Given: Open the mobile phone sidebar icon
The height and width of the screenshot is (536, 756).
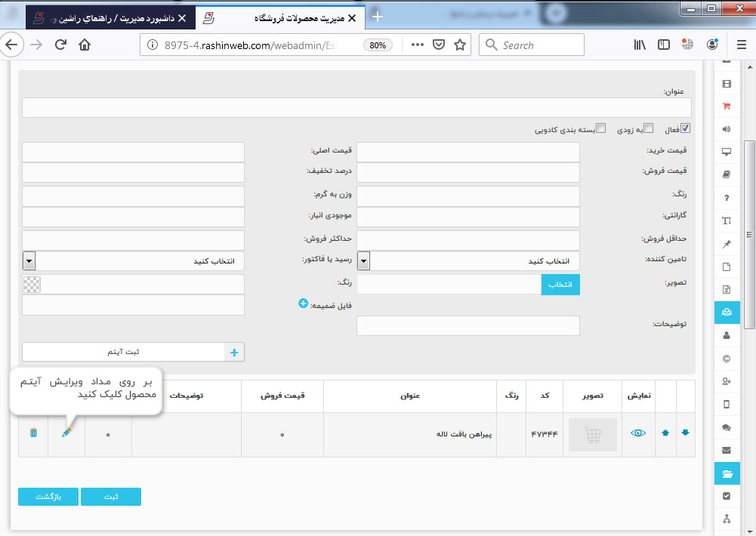Looking at the screenshot, I should click(727, 404).
